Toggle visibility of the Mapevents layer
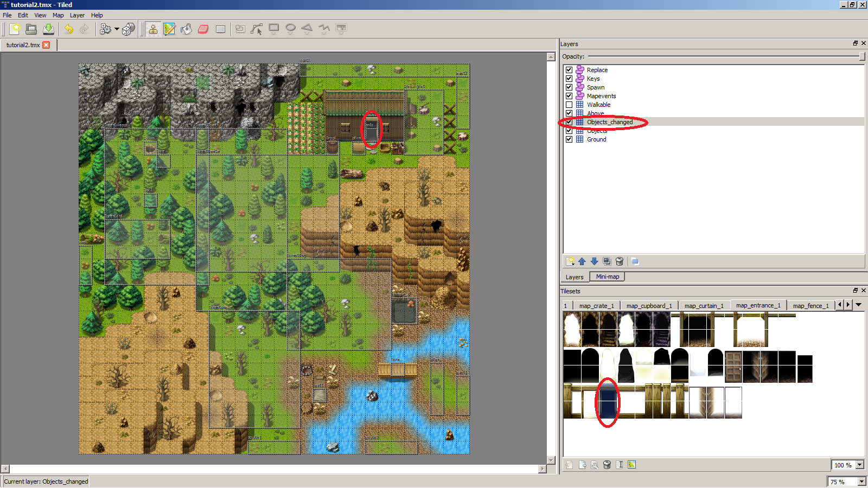This screenshot has width=868, height=488. coord(569,96)
